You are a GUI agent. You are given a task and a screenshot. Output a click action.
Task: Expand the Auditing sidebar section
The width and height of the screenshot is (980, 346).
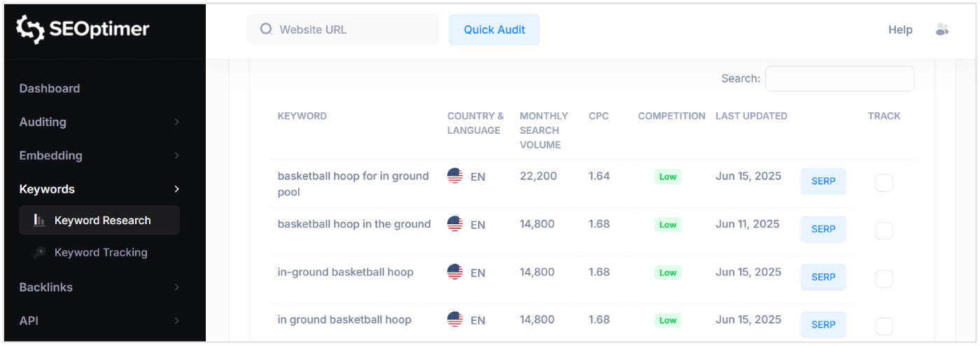(x=176, y=122)
